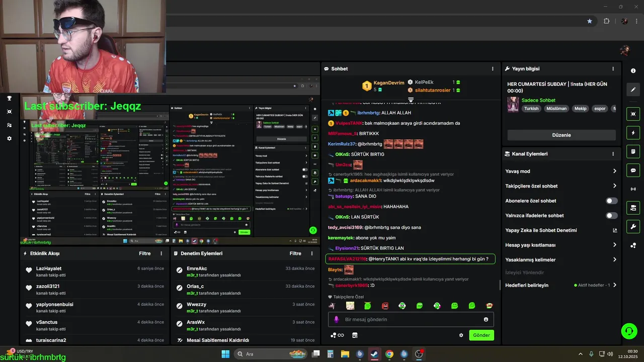Image resolution: width=644 pixels, height=362 pixels.
Task: Bookmark this page with the star icon
Action: click(x=590, y=21)
